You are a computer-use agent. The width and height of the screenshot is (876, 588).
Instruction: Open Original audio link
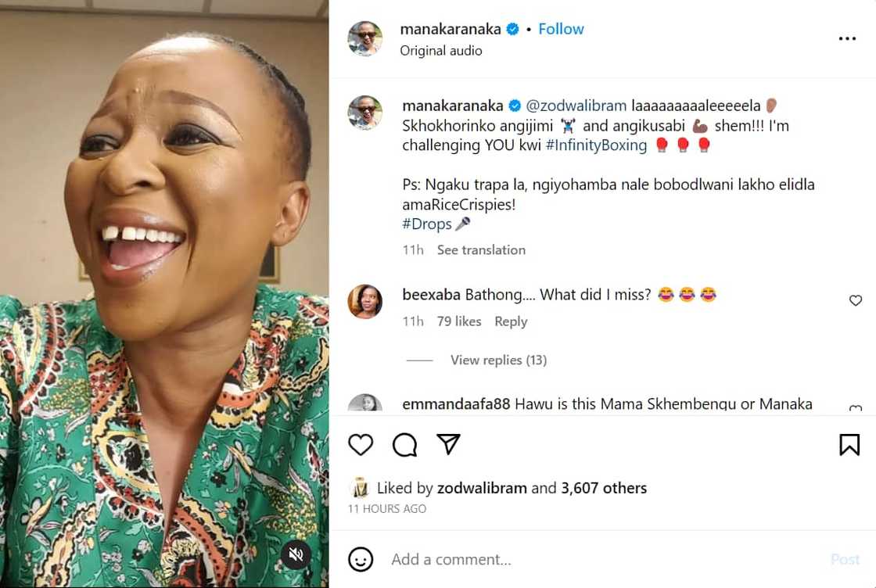(441, 51)
